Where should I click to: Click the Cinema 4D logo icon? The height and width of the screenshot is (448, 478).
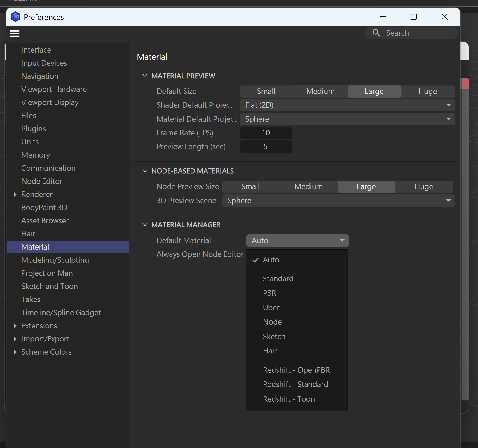pos(15,17)
